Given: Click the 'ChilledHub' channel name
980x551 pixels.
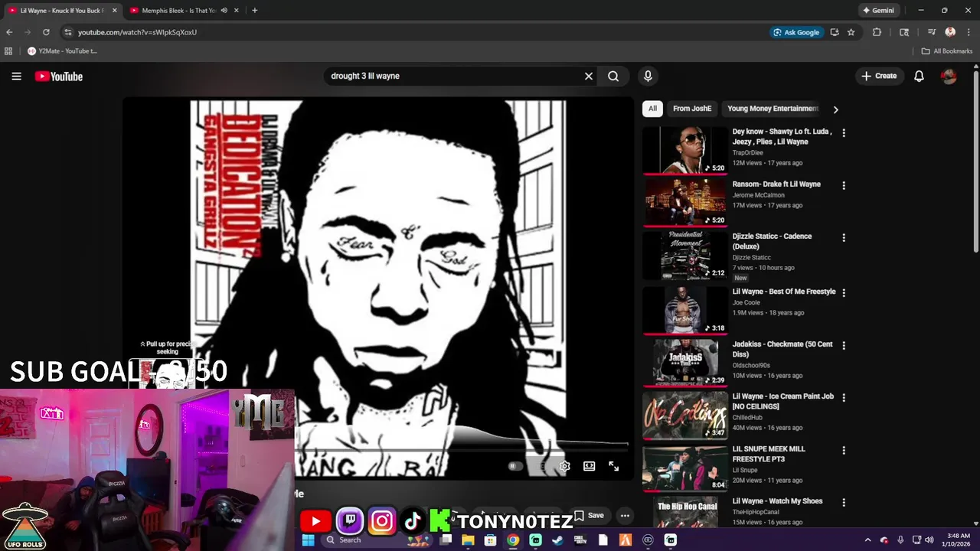Looking at the screenshot, I should [x=748, y=417].
